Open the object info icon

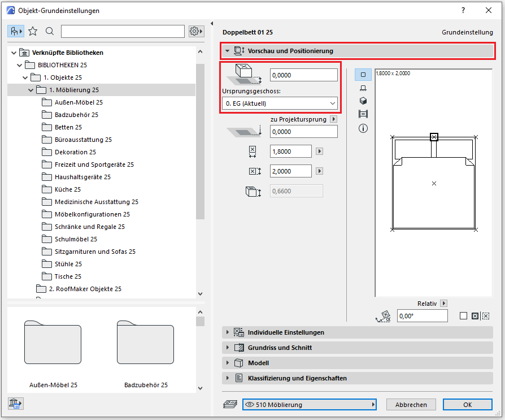363,128
